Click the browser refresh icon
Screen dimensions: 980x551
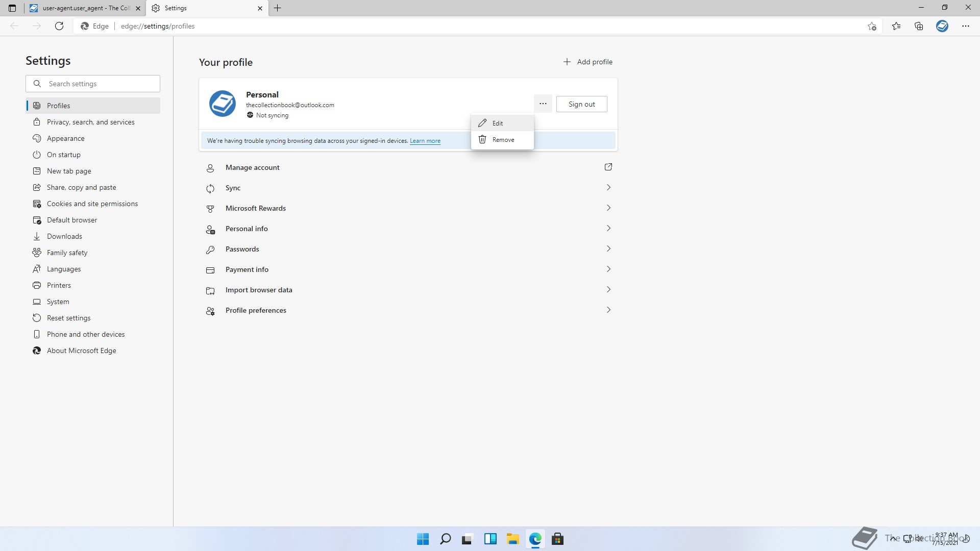(59, 26)
